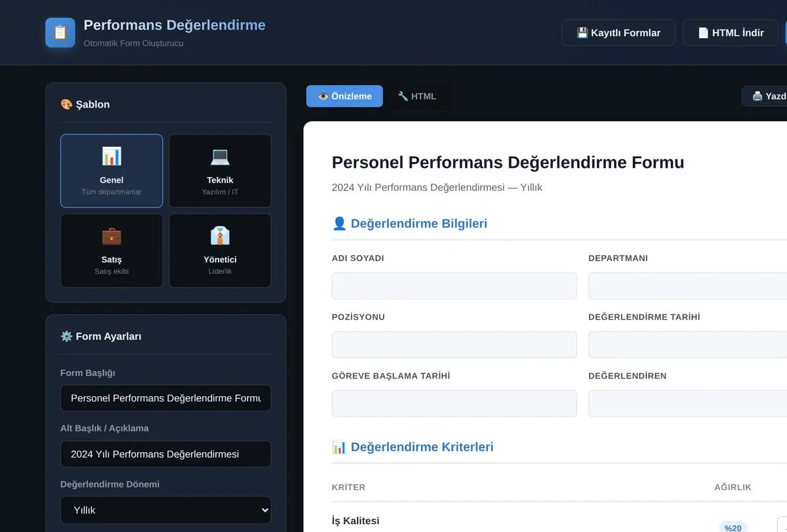Viewport: 787px width, 532px height.
Task: Edit the Alt Başlık / Açıklama field
Action: pyautogui.click(x=166, y=454)
